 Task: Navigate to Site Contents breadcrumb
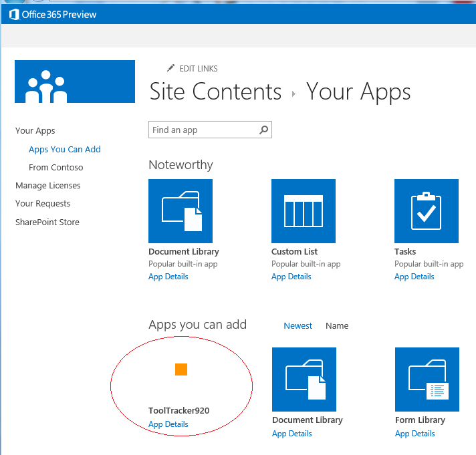(x=215, y=92)
